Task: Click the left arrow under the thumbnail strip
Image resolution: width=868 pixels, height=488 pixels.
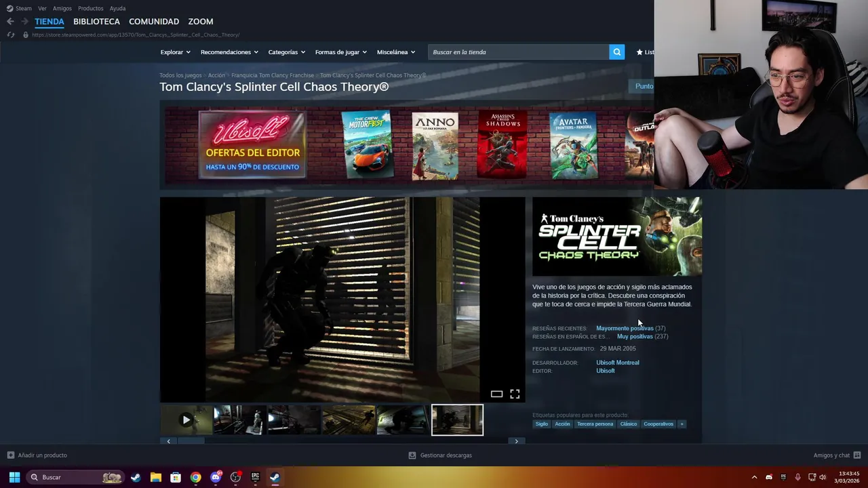Action: pos(168,441)
